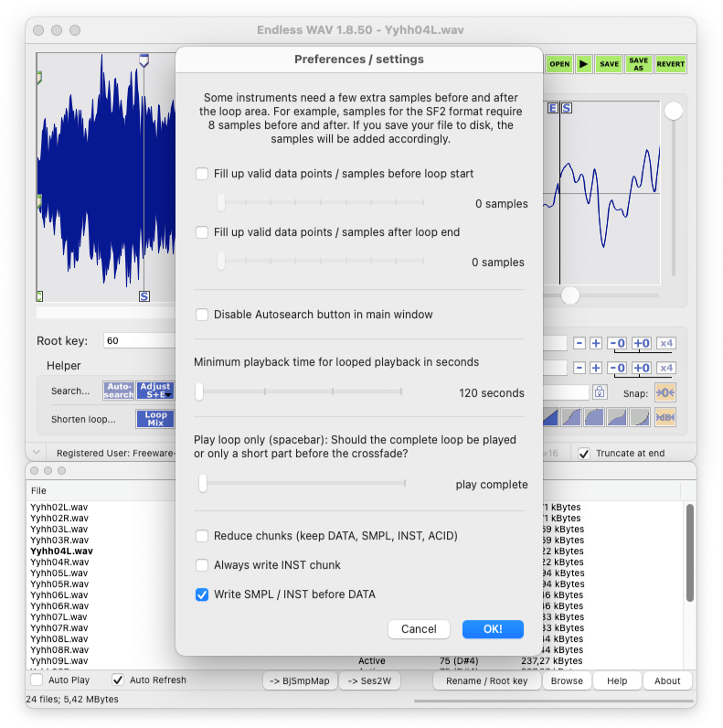Click the Browse button

pyautogui.click(x=567, y=680)
